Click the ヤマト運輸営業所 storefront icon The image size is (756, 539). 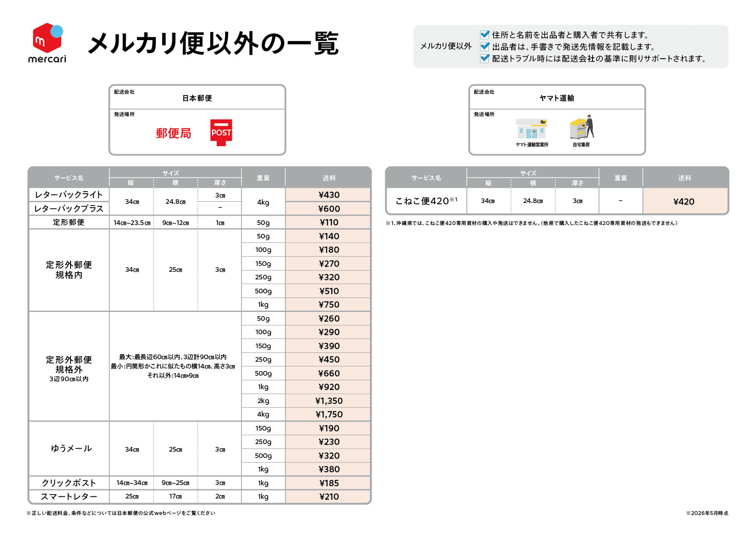pos(532,129)
